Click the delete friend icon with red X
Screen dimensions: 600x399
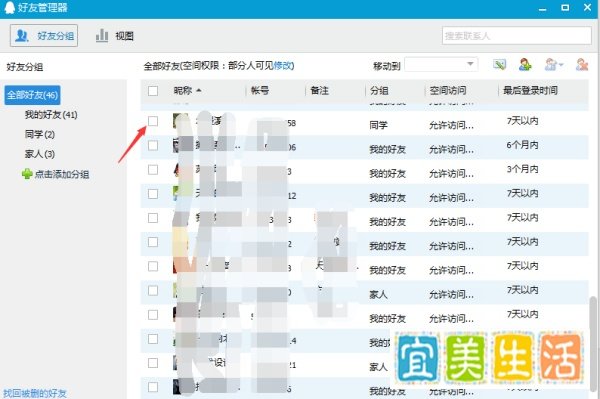click(582, 65)
